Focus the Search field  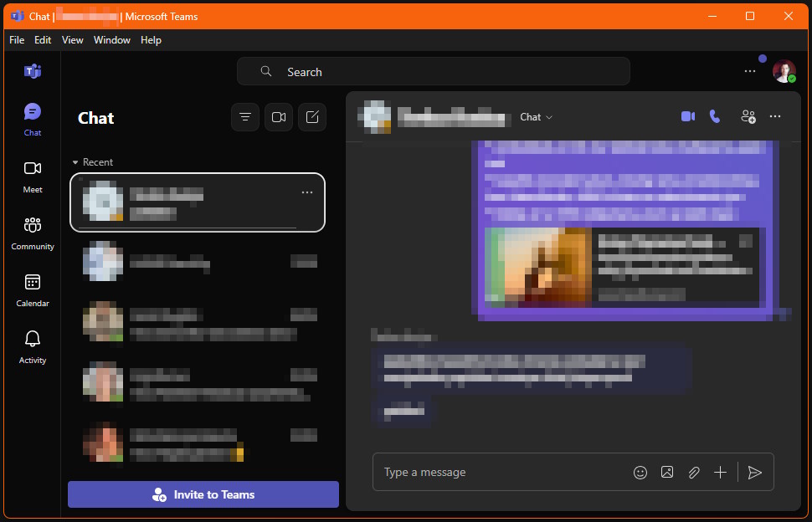click(434, 71)
